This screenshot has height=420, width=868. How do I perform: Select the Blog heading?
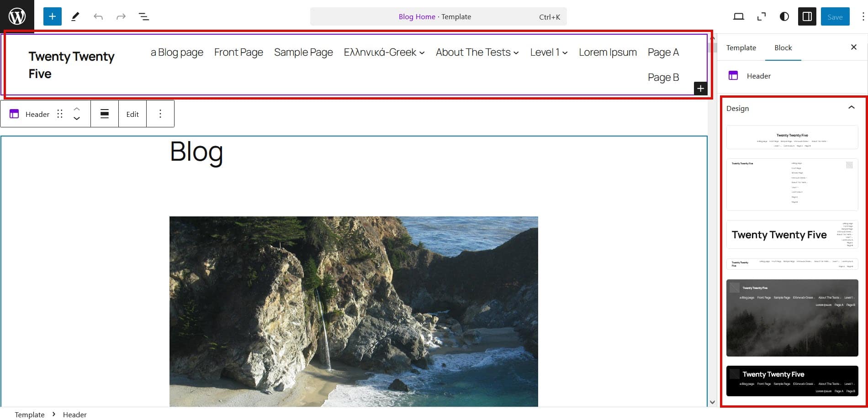click(196, 152)
